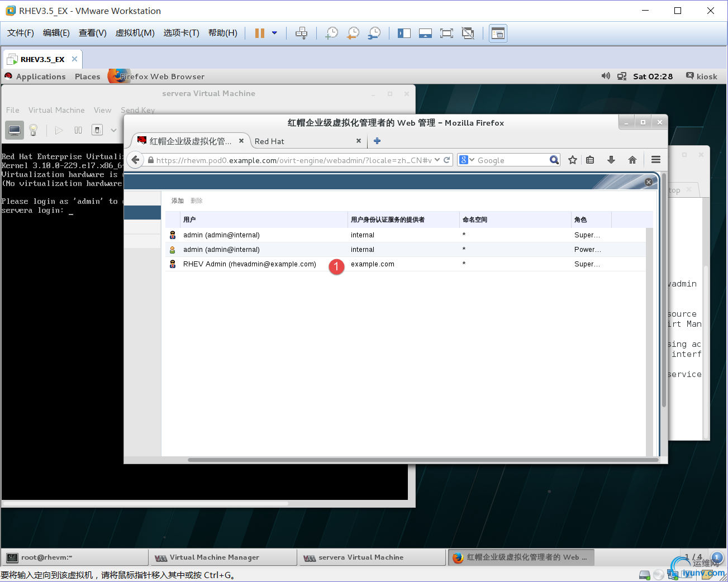Open the URL history dropdown arrow

pyautogui.click(x=437, y=160)
